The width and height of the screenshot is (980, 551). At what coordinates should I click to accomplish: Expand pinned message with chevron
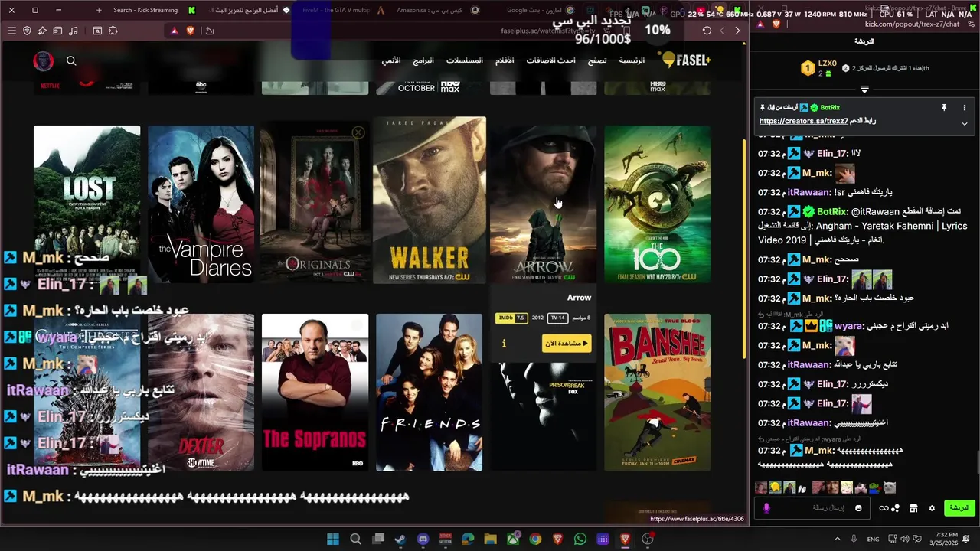click(965, 124)
